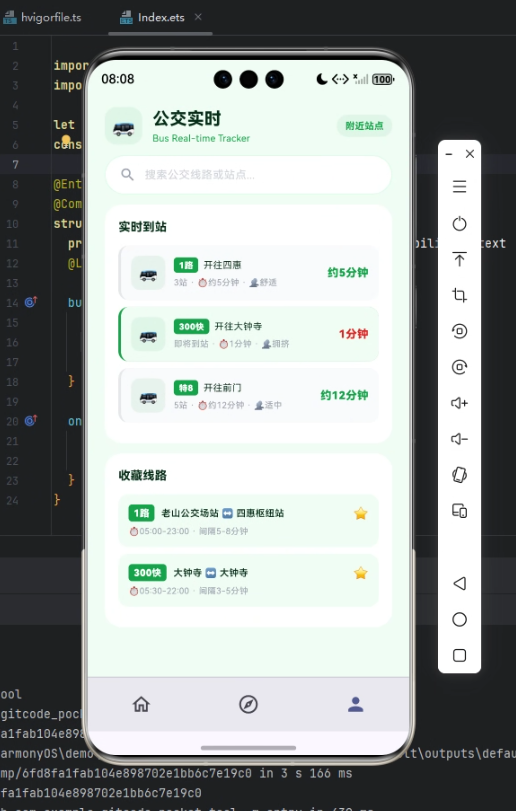The height and width of the screenshot is (811, 516).
Task: Tap the 附近站点 nearby stations button
Action: click(x=364, y=126)
